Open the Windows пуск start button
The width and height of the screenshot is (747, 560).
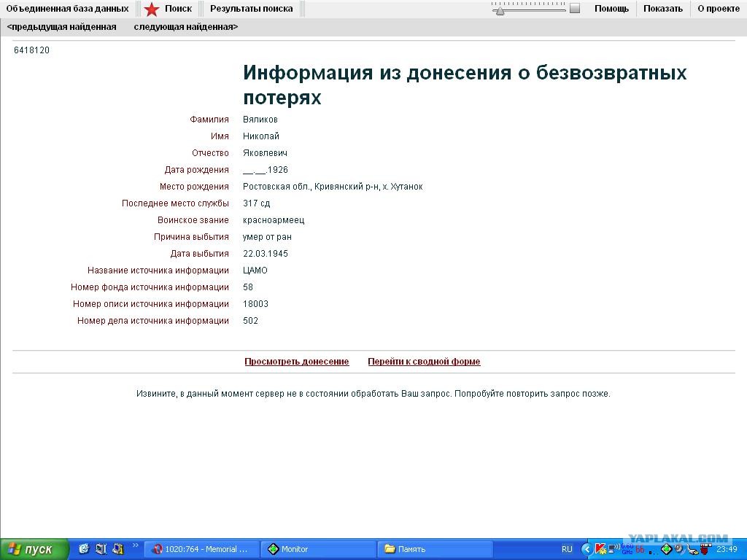coord(34,550)
